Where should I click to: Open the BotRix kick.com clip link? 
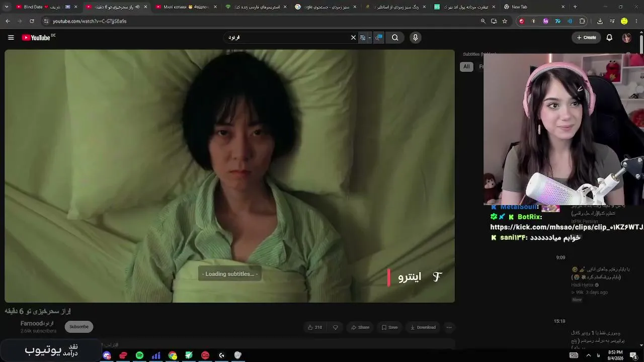tap(567, 227)
